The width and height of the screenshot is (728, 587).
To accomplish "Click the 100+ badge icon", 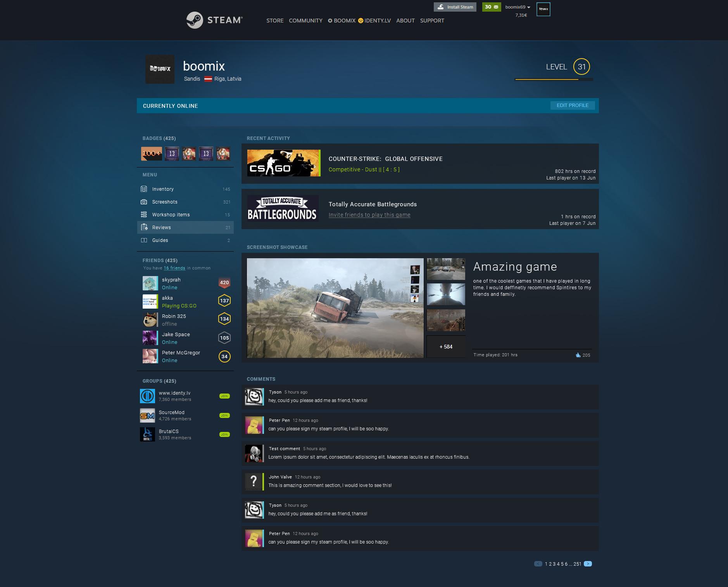I will (151, 154).
